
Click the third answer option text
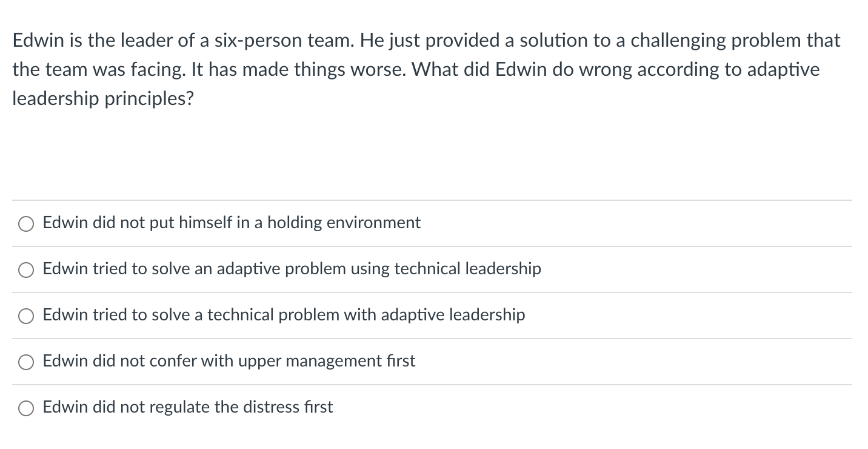click(284, 315)
